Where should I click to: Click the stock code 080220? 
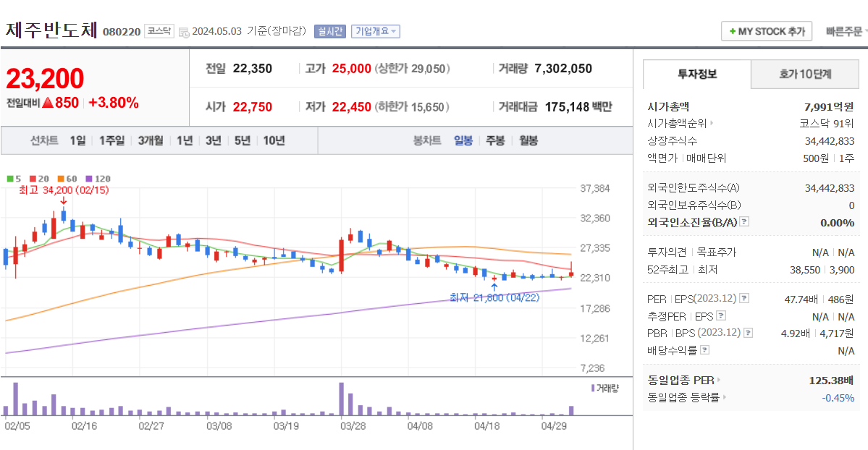point(122,32)
